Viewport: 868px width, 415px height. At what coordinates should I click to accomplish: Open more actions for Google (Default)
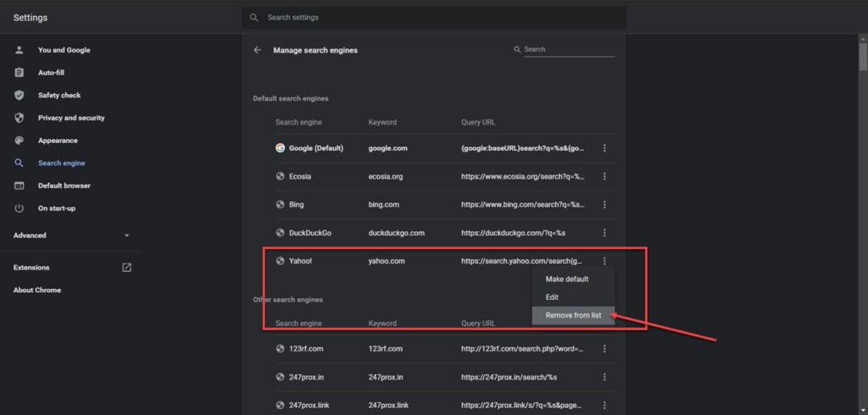pyautogui.click(x=604, y=148)
